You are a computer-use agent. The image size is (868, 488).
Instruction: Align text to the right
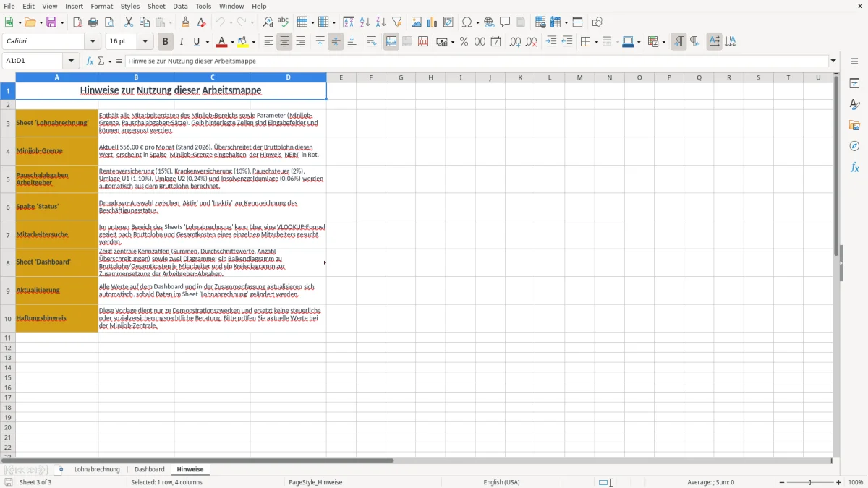click(x=300, y=42)
